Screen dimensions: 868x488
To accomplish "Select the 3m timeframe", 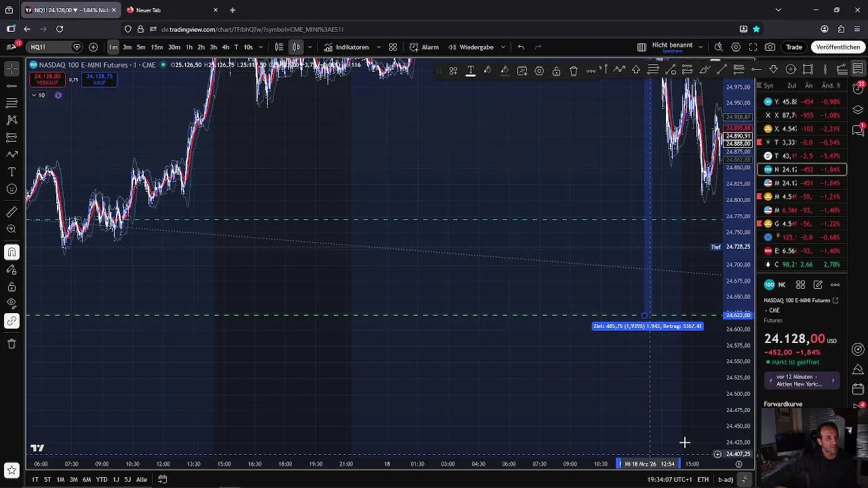I will point(127,47).
